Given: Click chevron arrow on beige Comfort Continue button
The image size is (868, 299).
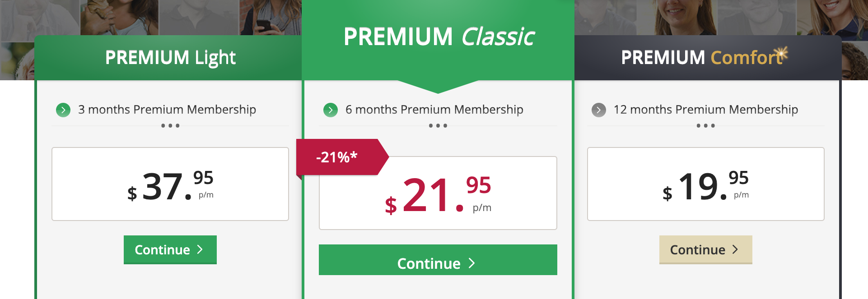Looking at the screenshot, I should (735, 249).
